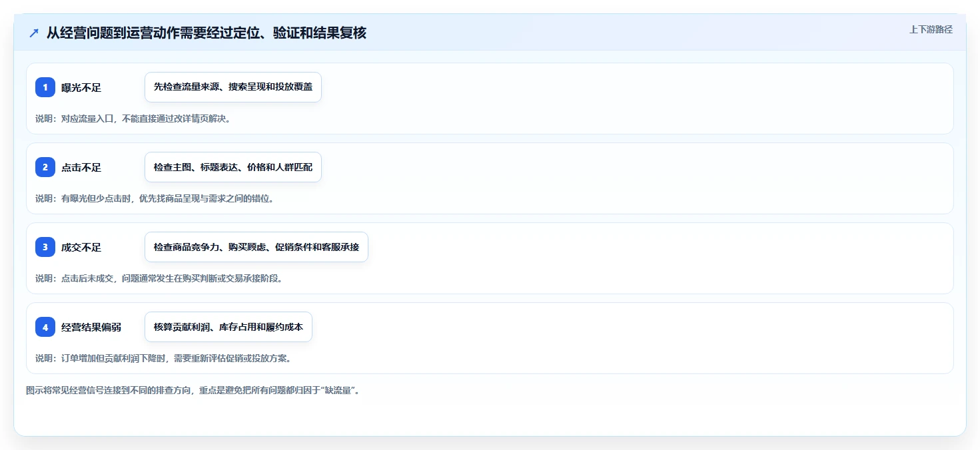The height and width of the screenshot is (450, 980).
Task: Click the 核算贡献利润、库存占用和履约成本 chip
Action: (x=229, y=327)
